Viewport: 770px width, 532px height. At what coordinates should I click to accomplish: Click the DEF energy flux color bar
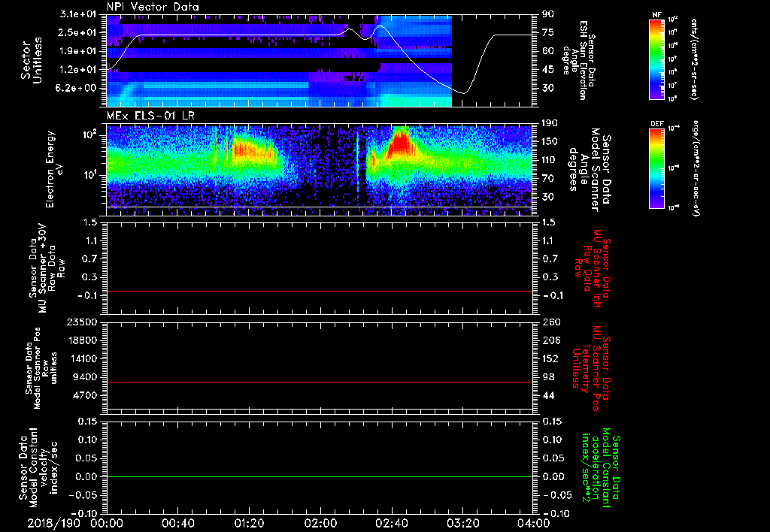click(x=657, y=168)
